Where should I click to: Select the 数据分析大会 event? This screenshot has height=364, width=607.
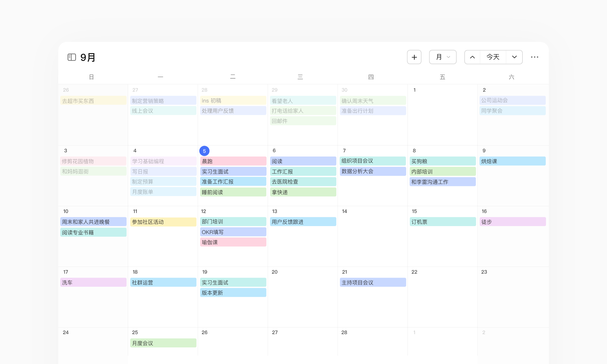point(372,171)
